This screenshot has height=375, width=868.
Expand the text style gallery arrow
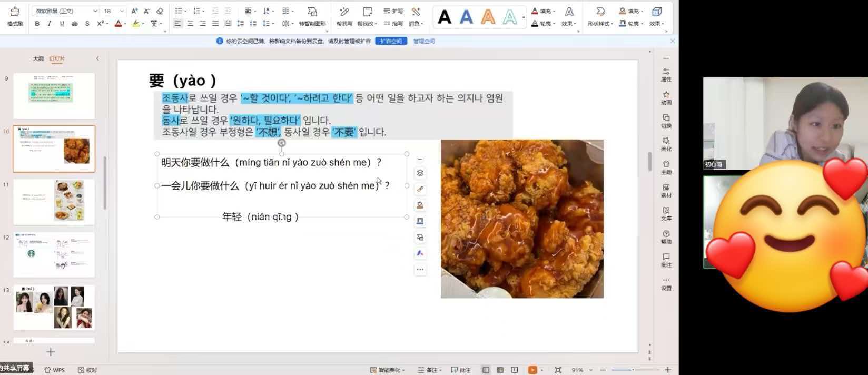click(524, 17)
